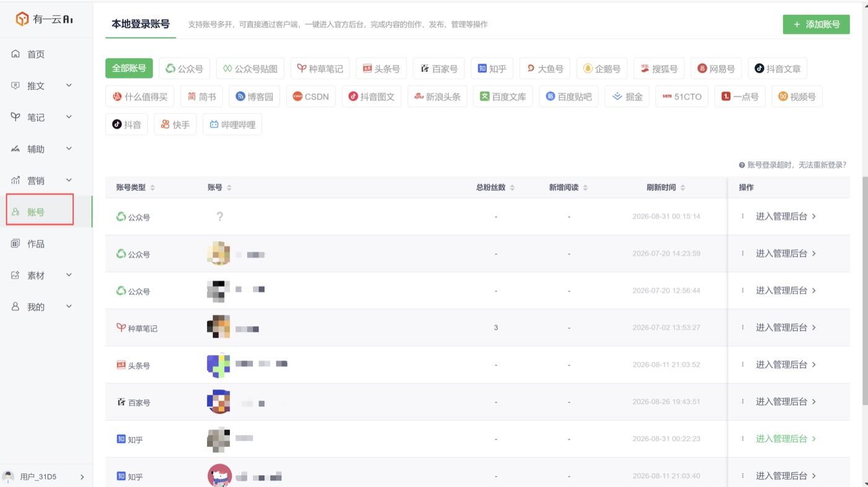Viewport: 868px width, 487px height.
Task: Open 账号登录超时，无法重新登录 help link
Action: click(x=797, y=165)
